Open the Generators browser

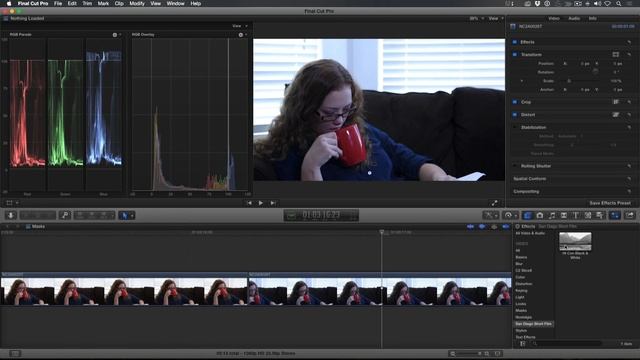point(588,215)
